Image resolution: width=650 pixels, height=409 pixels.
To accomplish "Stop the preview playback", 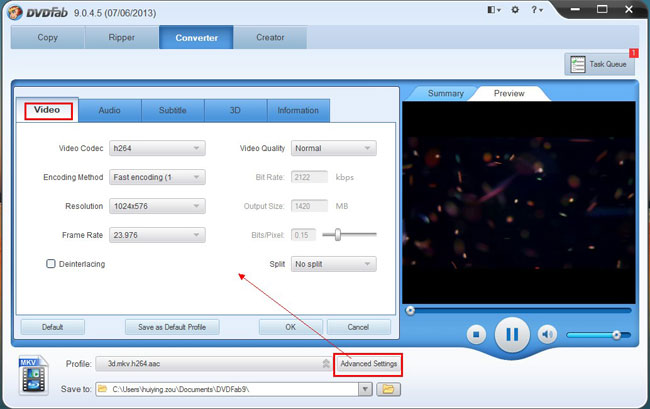I will tap(476, 334).
